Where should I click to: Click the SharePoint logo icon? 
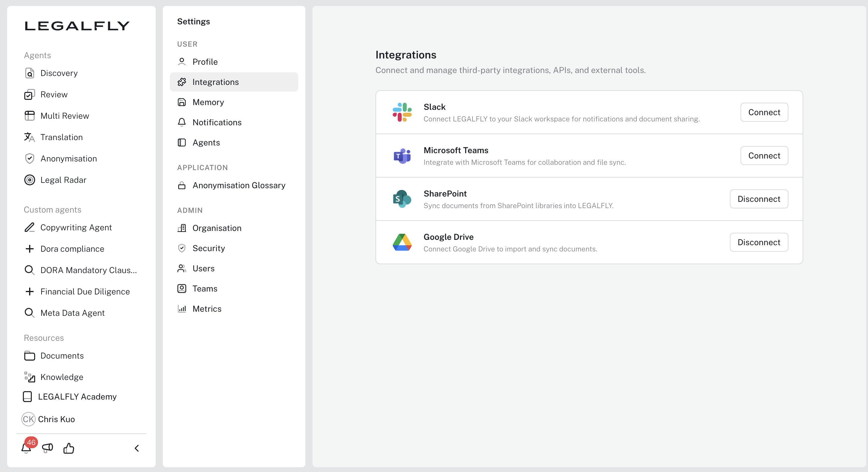coord(402,199)
